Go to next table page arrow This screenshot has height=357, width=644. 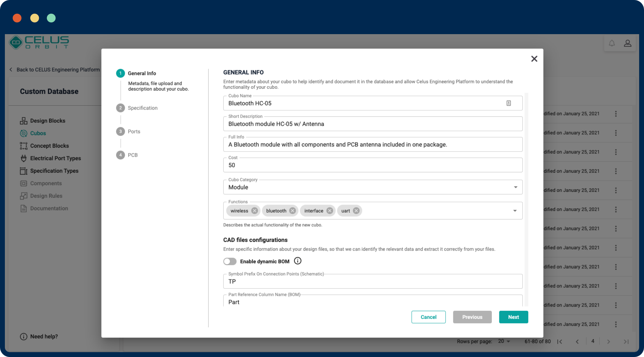(608, 341)
